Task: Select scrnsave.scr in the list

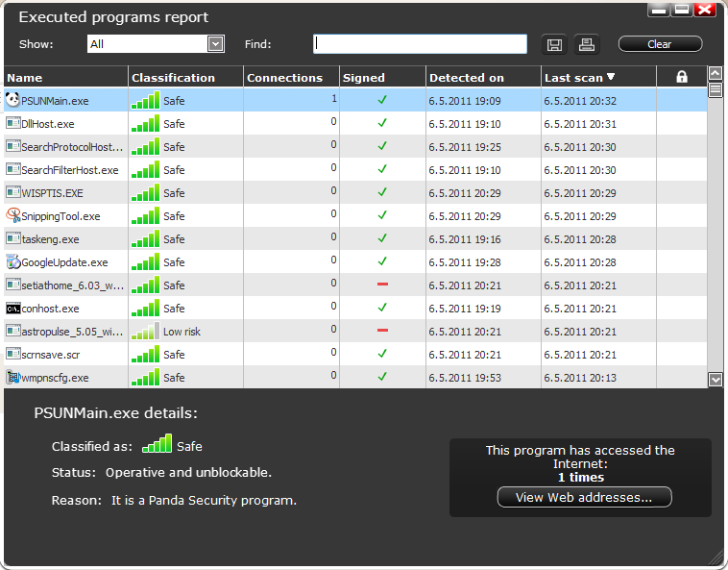Action: click(51, 355)
